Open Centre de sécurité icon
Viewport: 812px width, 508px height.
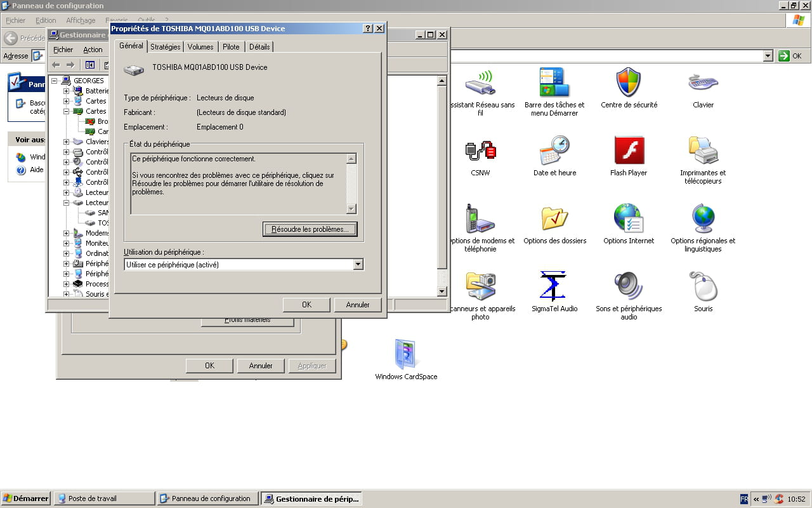[629, 83]
